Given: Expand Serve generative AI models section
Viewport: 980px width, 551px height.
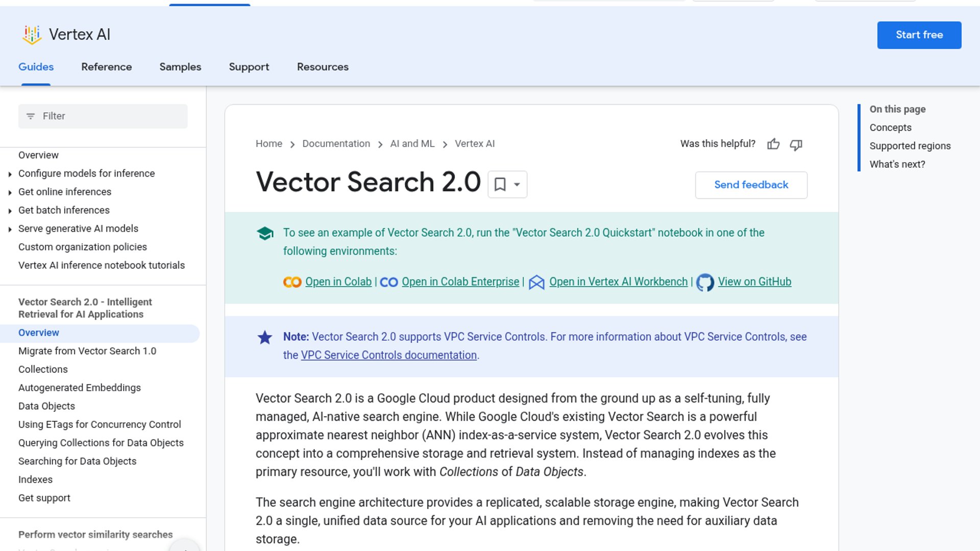Looking at the screenshot, I should point(10,229).
